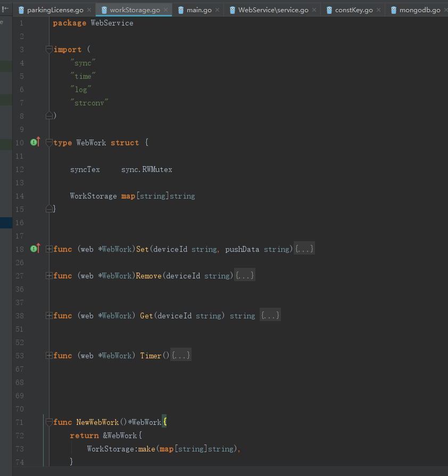This screenshot has width=448, height=476.
Task: Click the implements gutter icon beside WebWork struct
Action: click(35, 142)
